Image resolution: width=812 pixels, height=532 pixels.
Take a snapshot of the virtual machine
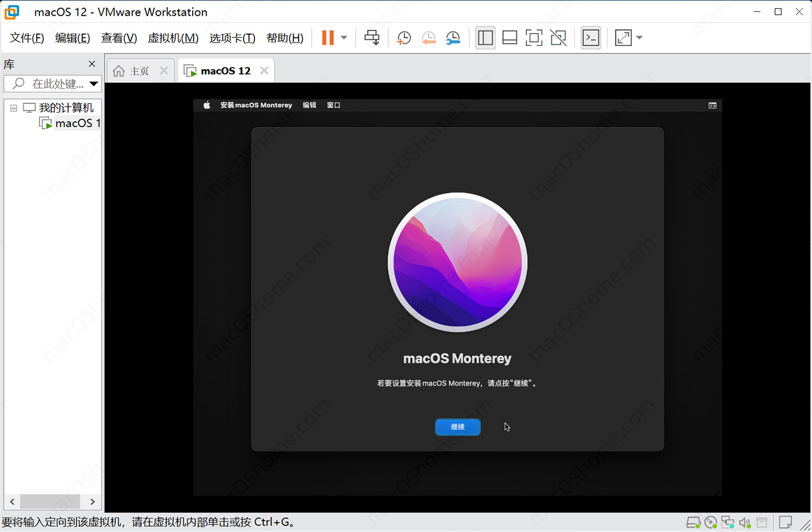404,38
